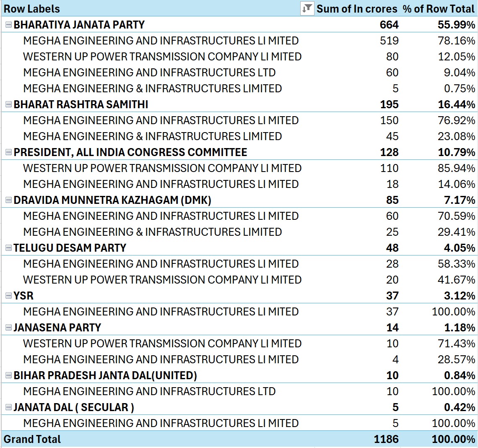Collapse the YSR group
478x448 pixels.
[x=8, y=295]
